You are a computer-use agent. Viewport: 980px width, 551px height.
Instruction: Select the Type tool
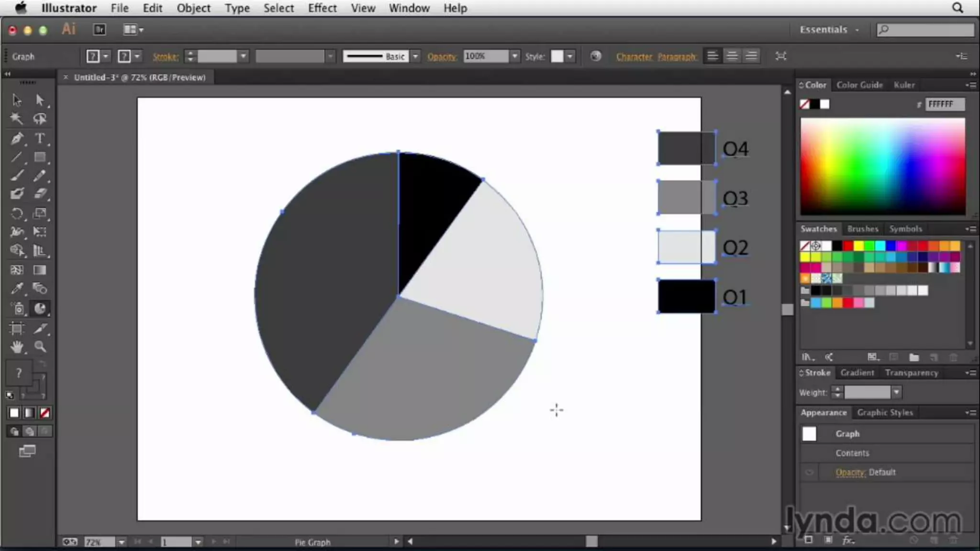click(40, 139)
